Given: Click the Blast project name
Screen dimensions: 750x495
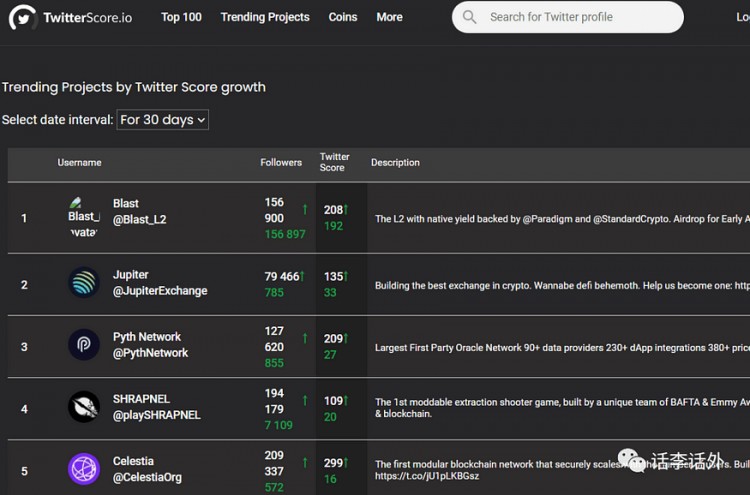Looking at the screenshot, I should click(x=126, y=203).
